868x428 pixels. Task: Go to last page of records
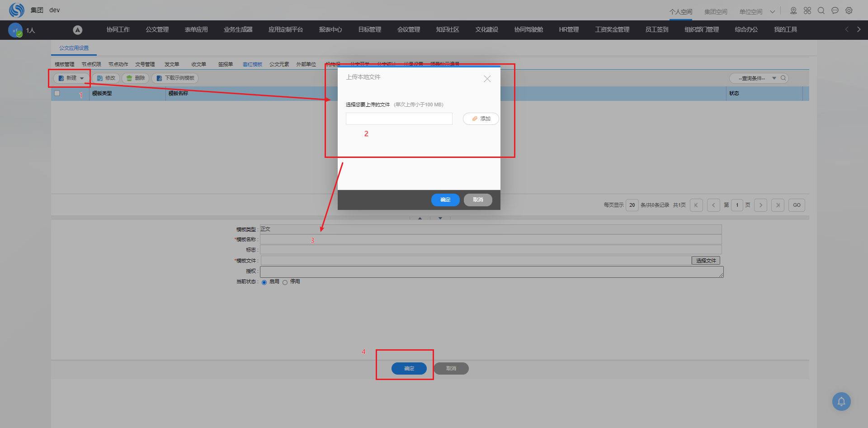click(778, 205)
